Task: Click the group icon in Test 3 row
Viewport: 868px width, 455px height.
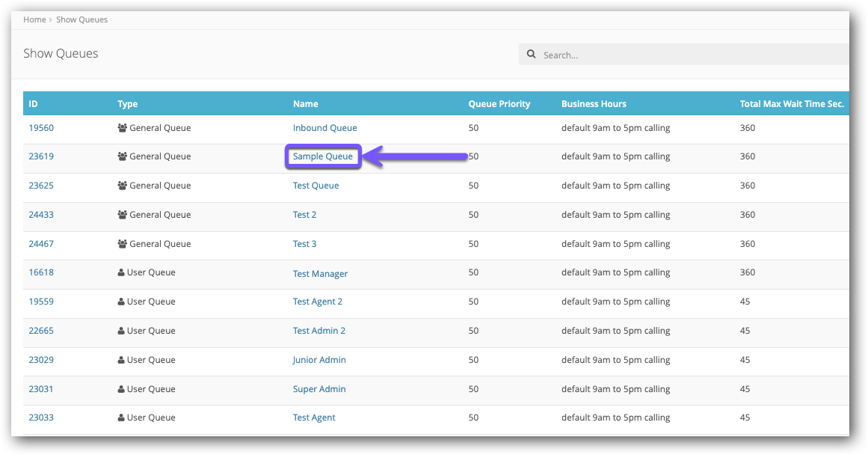Action: [123, 244]
